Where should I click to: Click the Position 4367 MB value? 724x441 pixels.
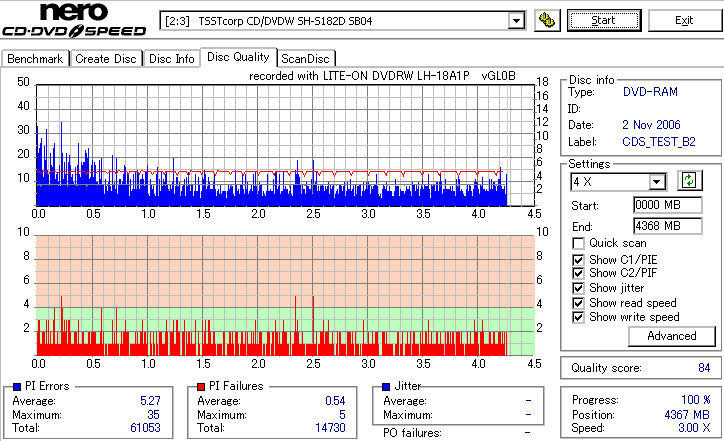687,415
